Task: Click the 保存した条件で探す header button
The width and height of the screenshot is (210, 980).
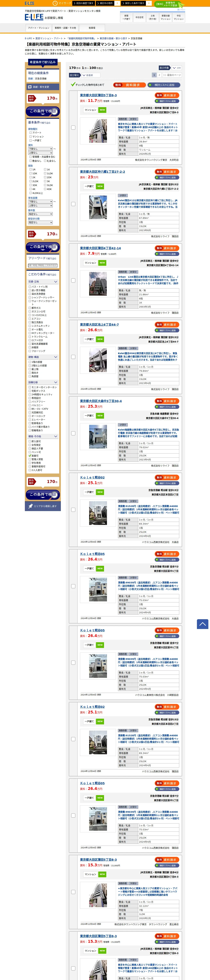Action: click(134, 3)
